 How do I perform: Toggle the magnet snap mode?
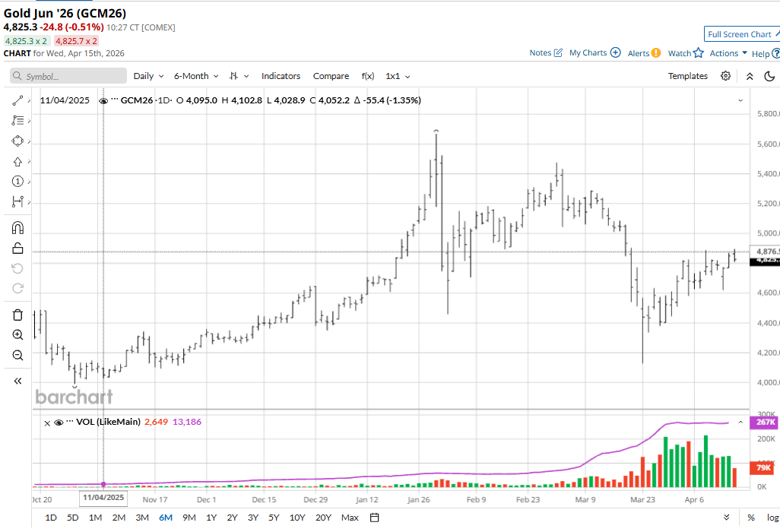click(x=17, y=228)
